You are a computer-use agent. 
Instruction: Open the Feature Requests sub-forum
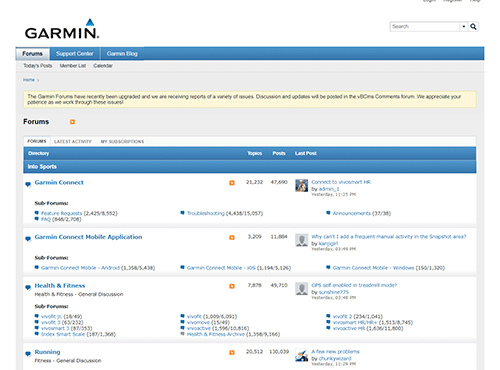coord(61,213)
